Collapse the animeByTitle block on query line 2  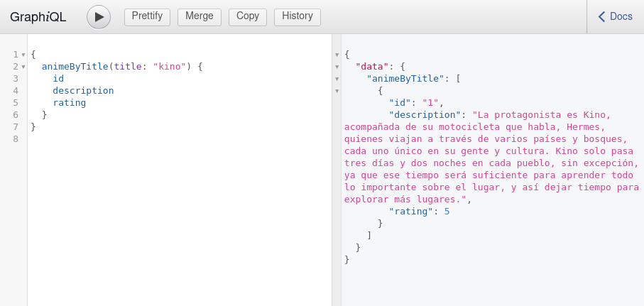click(x=23, y=67)
